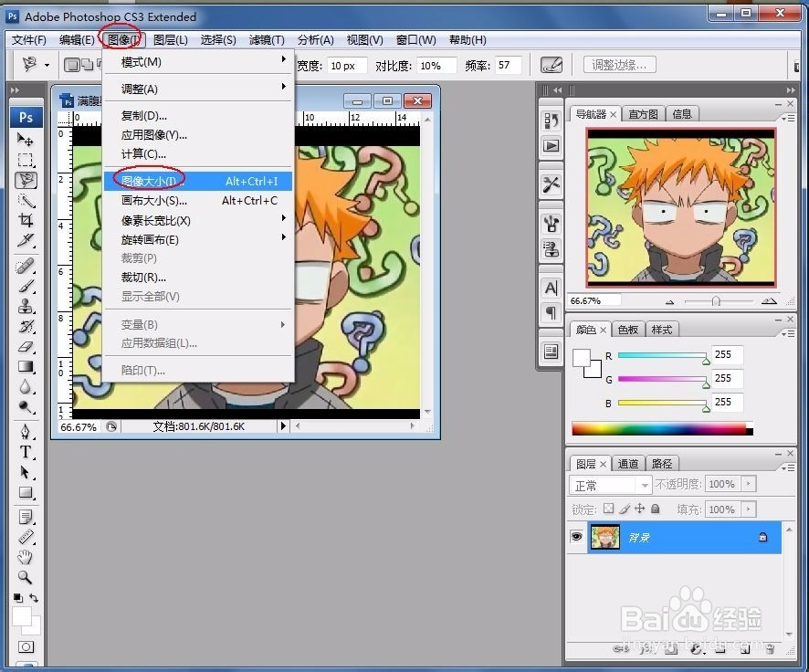Toggle visibility of the 背景 layer
This screenshot has width=809, height=672.
click(x=576, y=537)
